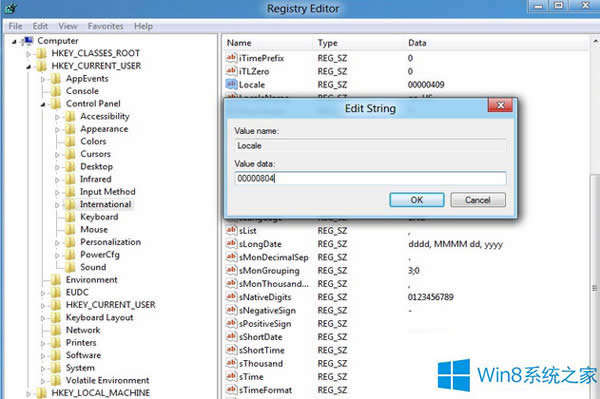Viewport: 600px width, 399px height.
Task: Expand Desktop node arrow
Action: pyautogui.click(x=57, y=167)
